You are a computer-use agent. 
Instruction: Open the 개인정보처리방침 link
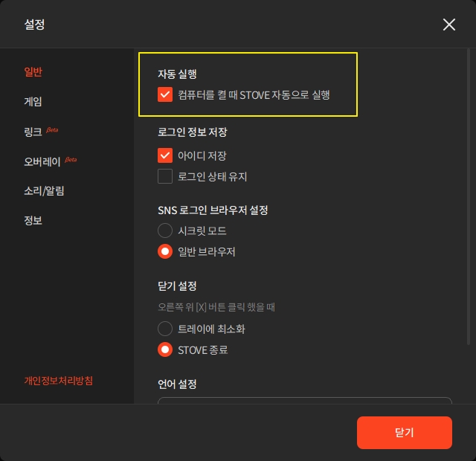[58, 381]
